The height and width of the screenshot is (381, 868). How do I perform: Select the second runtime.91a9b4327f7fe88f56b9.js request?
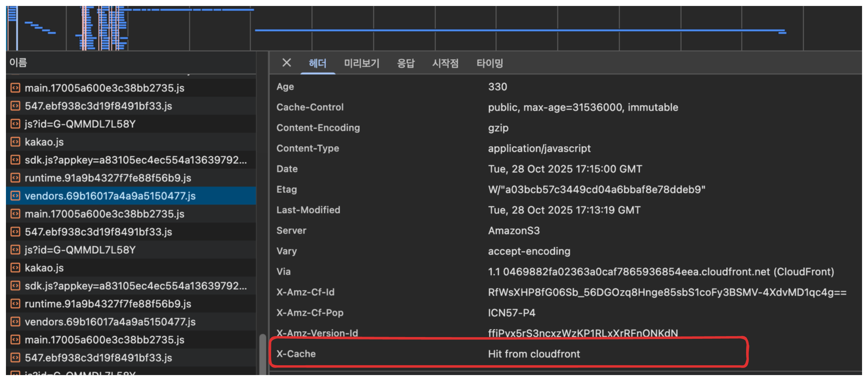coord(108,304)
